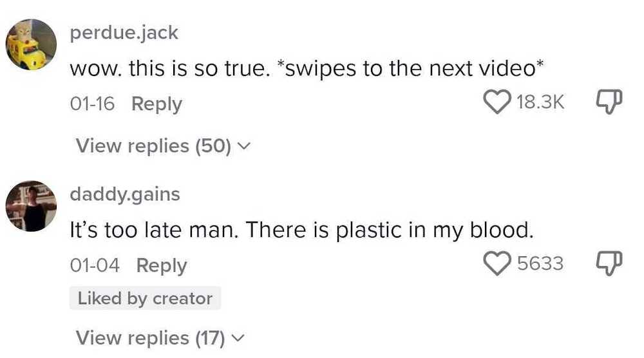Select the 'plastic in my blood' comment text

[x=435, y=230]
